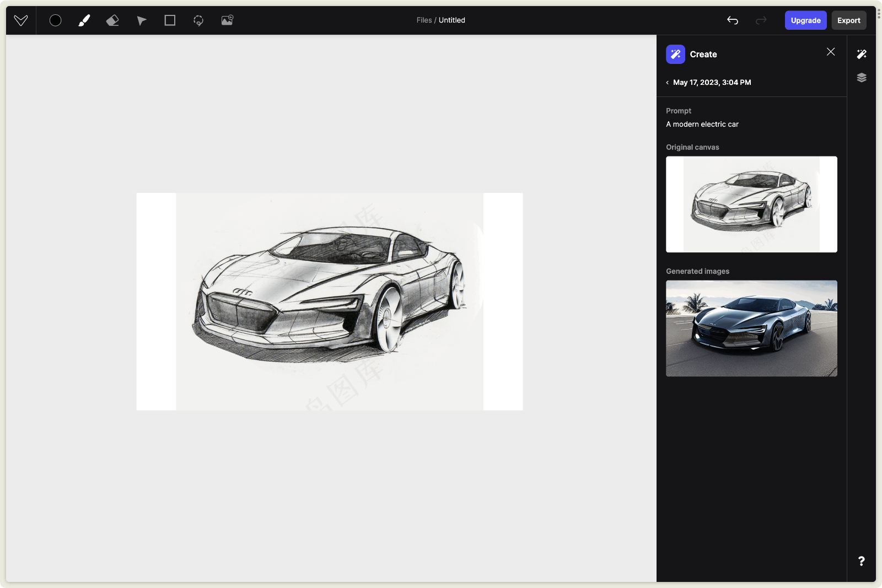Viewport: 882px width, 588px height.
Task: Click the Insert image tool
Action: [x=227, y=20]
